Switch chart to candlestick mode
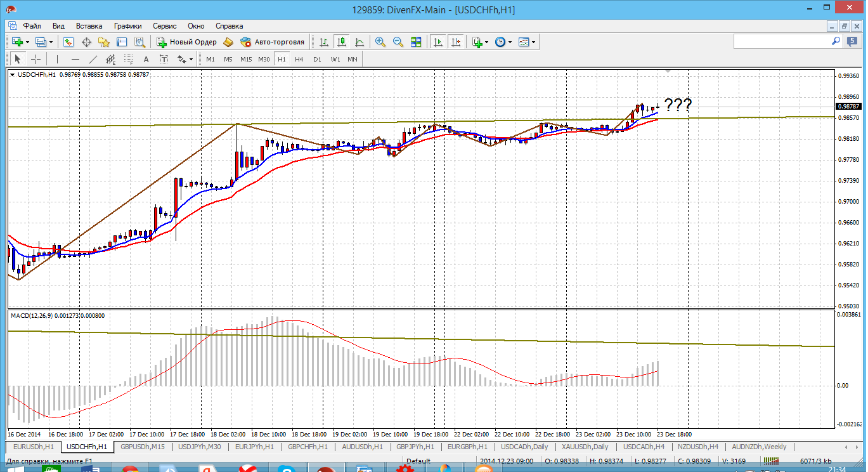The width and height of the screenshot is (868, 472). click(342, 42)
